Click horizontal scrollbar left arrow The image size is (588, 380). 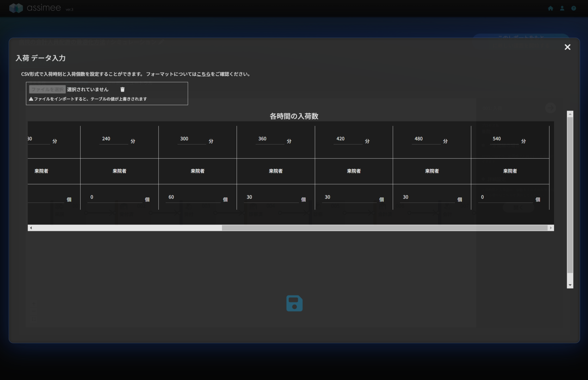[x=31, y=228]
